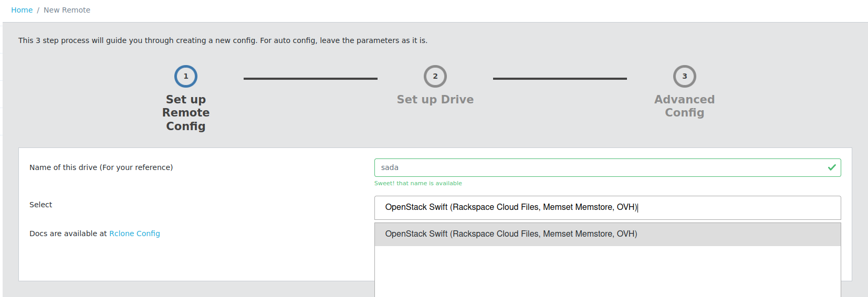The height and width of the screenshot is (297, 868).
Task: Click the name is available message
Action: click(418, 183)
